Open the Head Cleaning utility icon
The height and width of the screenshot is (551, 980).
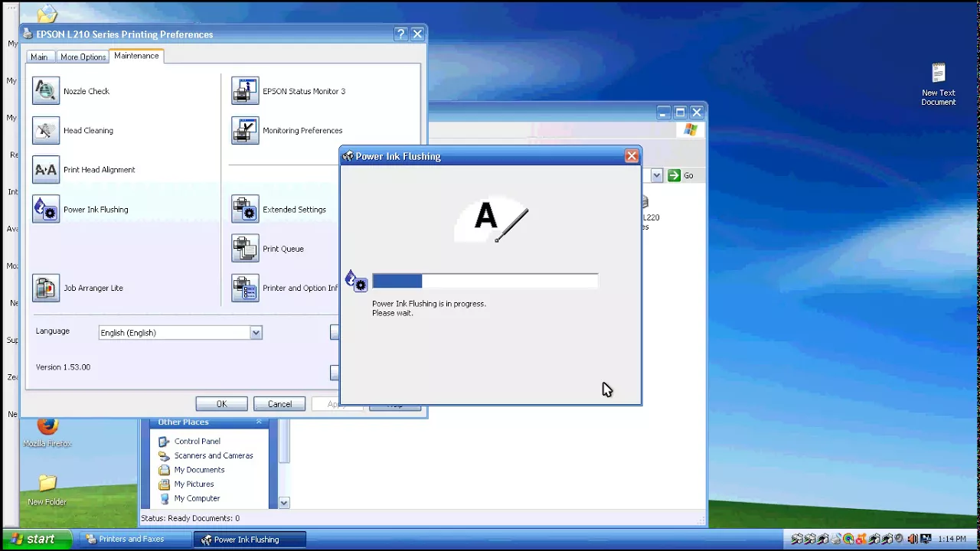46,130
